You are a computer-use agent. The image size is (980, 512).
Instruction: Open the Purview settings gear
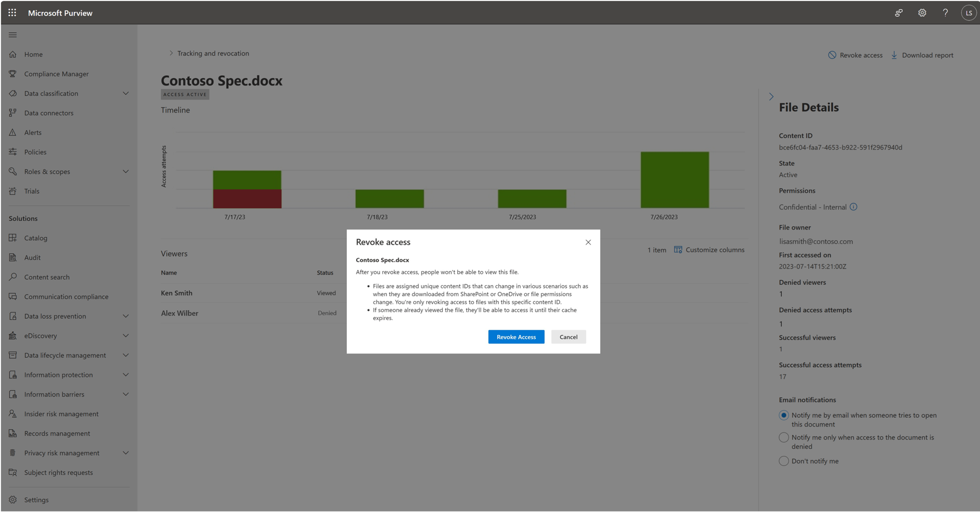pyautogui.click(x=922, y=12)
